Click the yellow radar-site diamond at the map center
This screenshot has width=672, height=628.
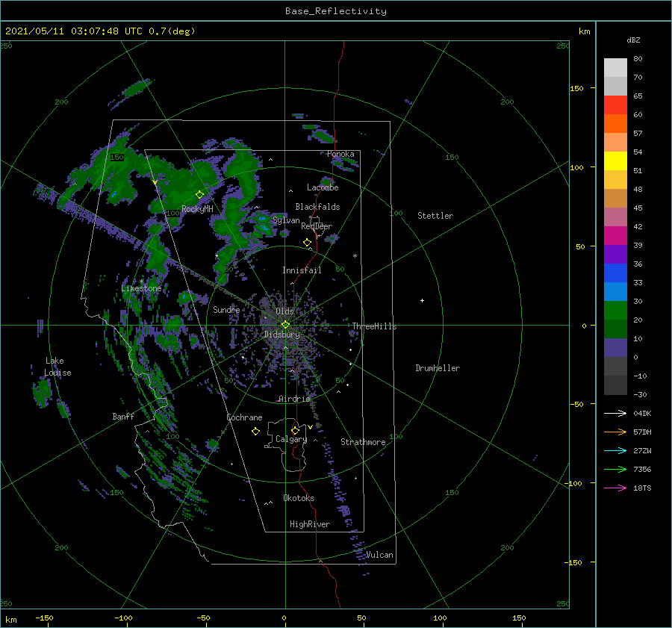point(285,325)
